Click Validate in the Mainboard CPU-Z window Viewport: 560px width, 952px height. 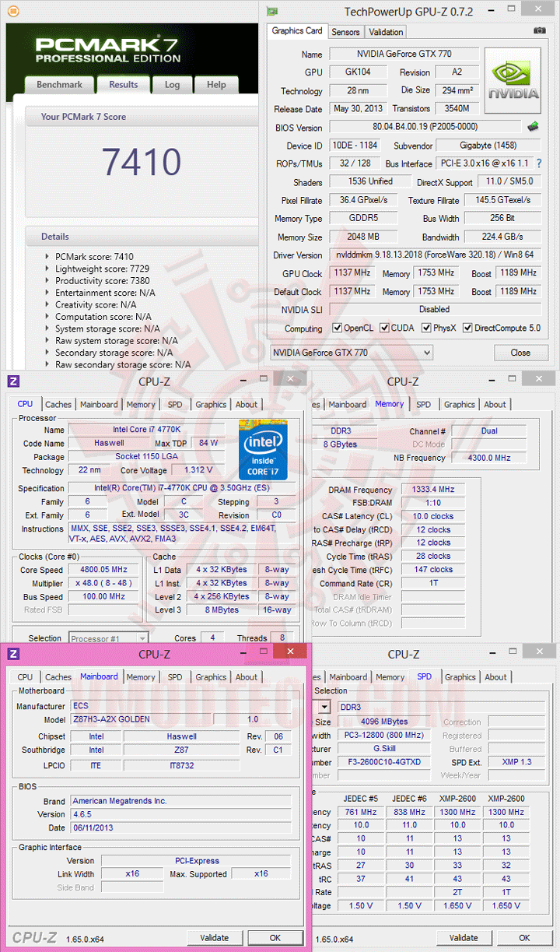(x=214, y=938)
